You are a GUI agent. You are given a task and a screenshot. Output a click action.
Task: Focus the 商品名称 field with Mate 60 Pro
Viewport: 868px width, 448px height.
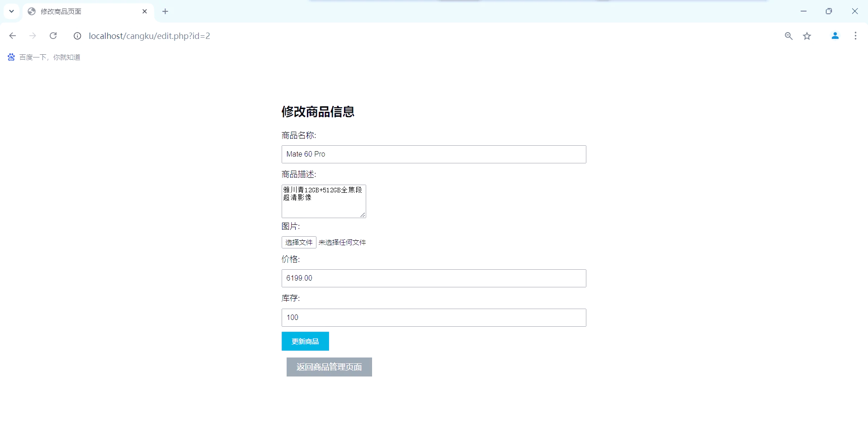(434, 154)
